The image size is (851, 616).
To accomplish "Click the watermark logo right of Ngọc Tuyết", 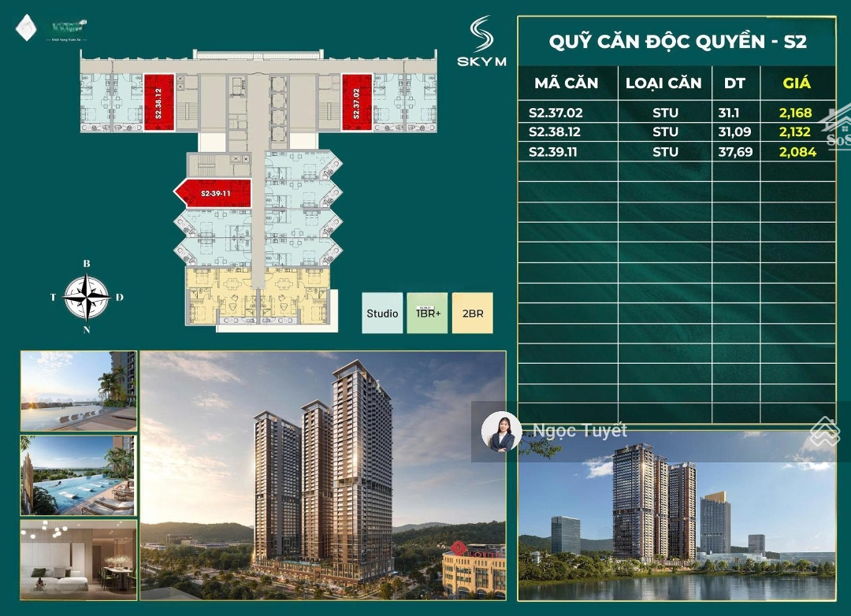I will coord(825,432).
